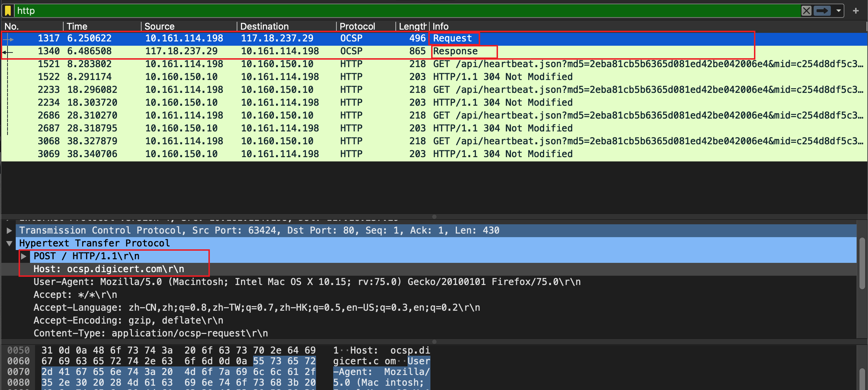Viewport: 868px width, 390px height.
Task: Expand Transmission Control Protocol tree node
Action: tap(9, 231)
